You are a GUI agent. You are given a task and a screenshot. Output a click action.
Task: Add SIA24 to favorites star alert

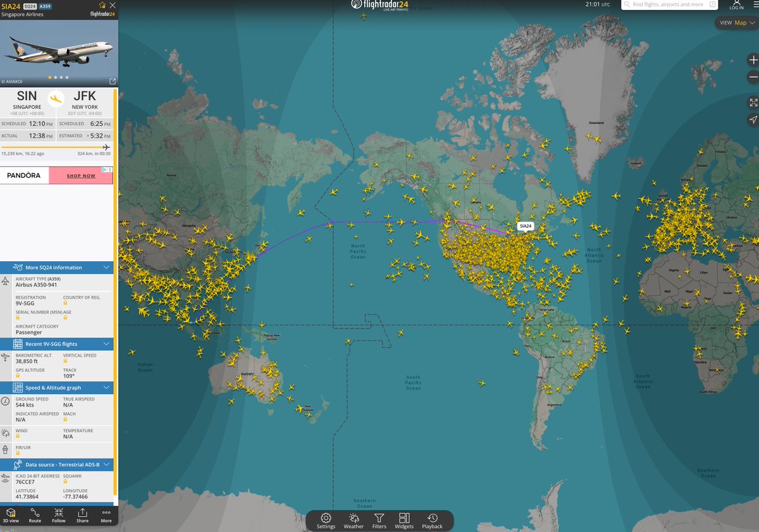[102, 5]
